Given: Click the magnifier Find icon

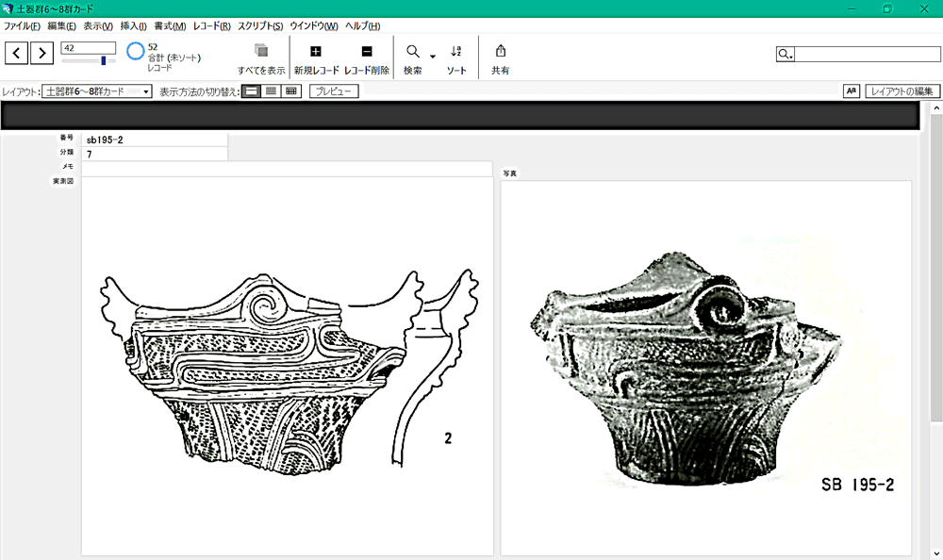Looking at the screenshot, I should point(413,52).
